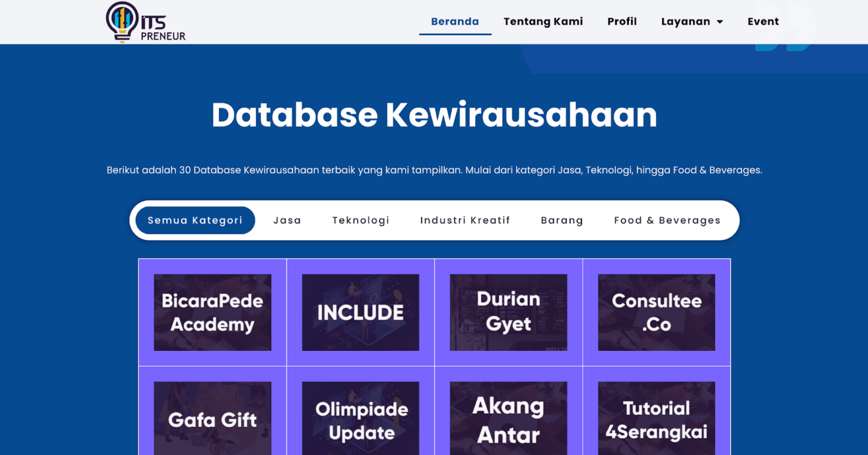Click the Gafa Gift card

point(212,419)
